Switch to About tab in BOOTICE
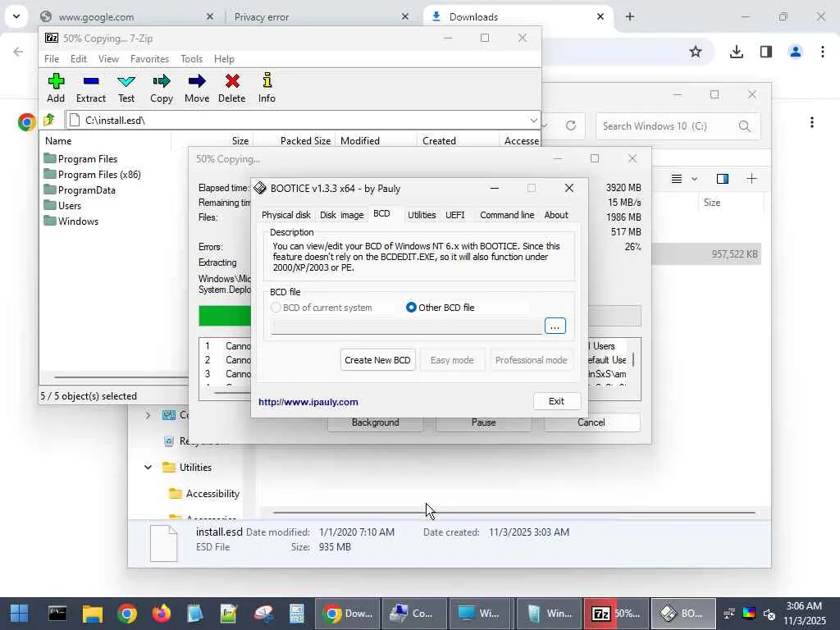Viewport: 840px width, 630px height. click(x=556, y=215)
